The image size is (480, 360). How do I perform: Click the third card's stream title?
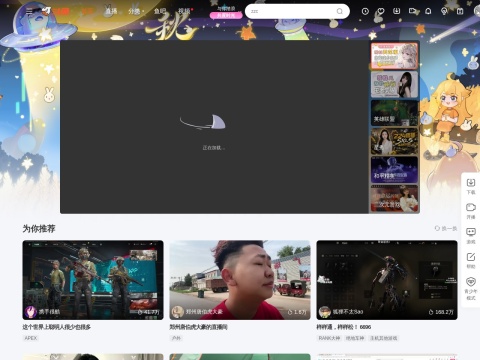pos(344,327)
